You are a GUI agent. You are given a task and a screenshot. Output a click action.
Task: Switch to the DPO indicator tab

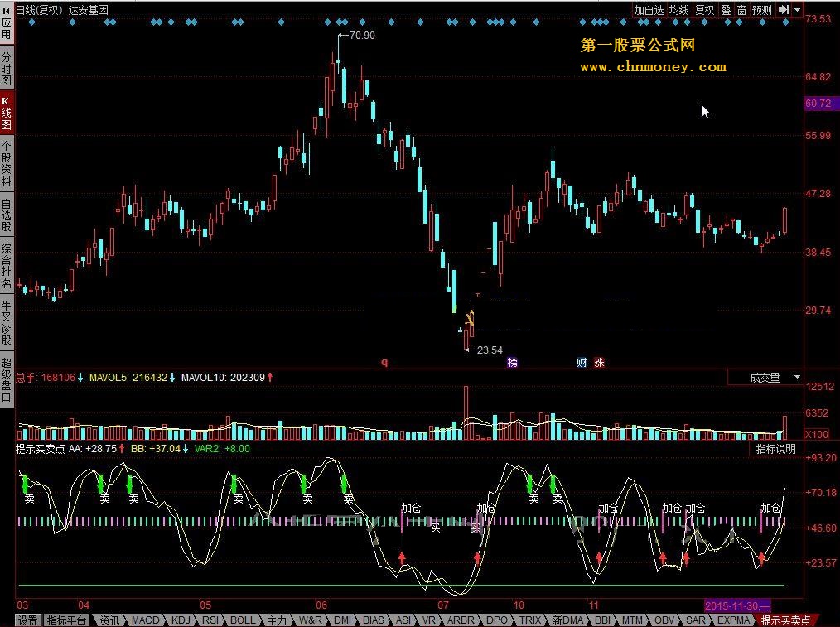[x=497, y=620]
